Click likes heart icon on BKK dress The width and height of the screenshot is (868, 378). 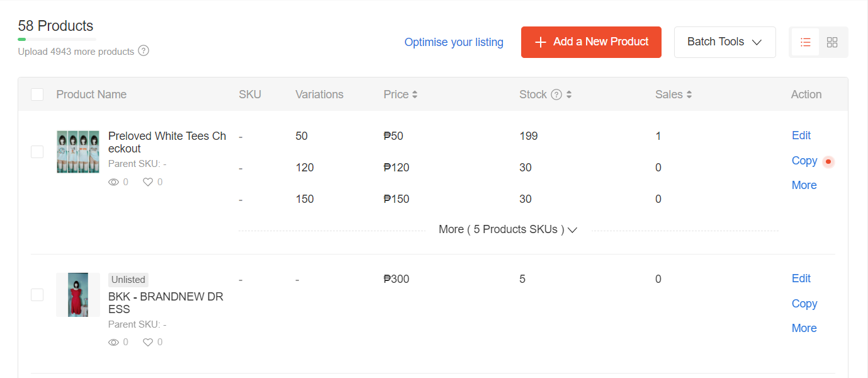click(x=148, y=342)
